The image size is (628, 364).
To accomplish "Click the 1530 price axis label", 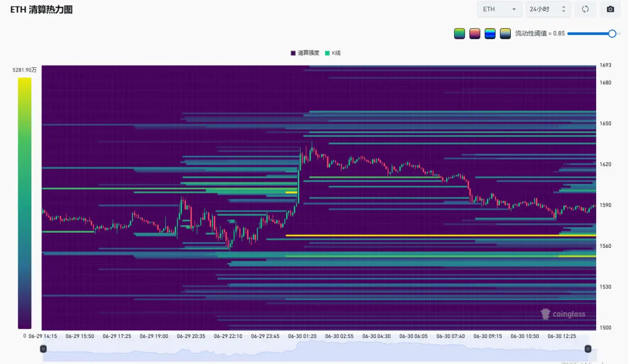I will (x=605, y=286).
